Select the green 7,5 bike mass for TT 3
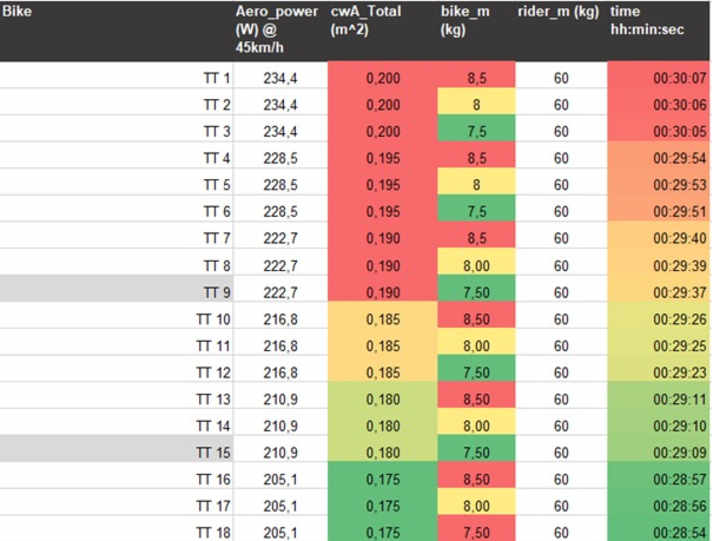Viewport: 712px width, 541px height. coord(477,131)
